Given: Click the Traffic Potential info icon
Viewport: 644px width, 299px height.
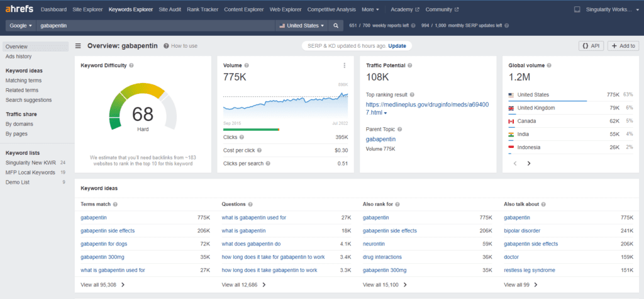Looking at the screenshot, I should (x=410, y=65).
